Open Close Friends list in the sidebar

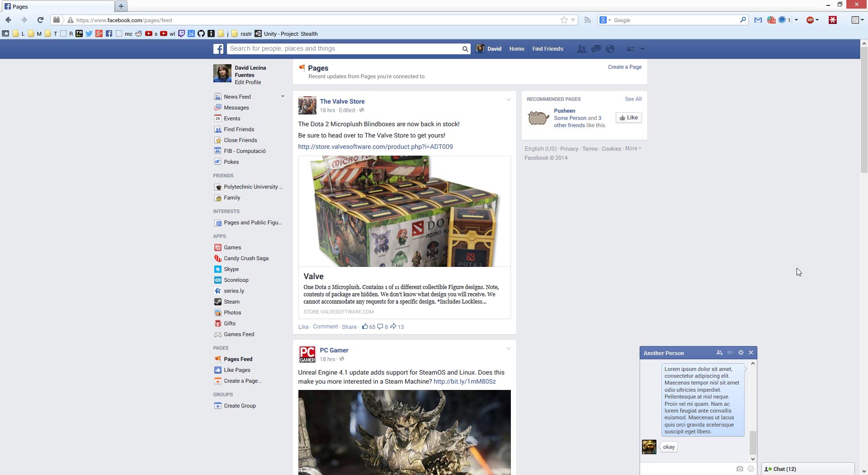(240, 140)
